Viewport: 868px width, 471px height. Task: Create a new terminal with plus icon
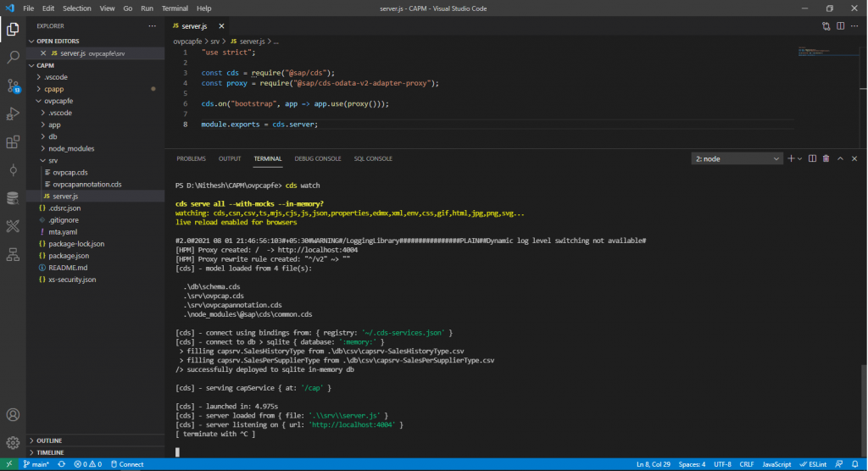point(791,159)
